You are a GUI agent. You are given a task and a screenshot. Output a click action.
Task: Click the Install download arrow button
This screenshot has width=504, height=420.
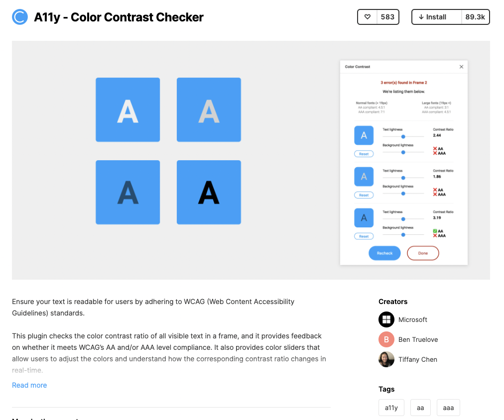coord(432,17)
